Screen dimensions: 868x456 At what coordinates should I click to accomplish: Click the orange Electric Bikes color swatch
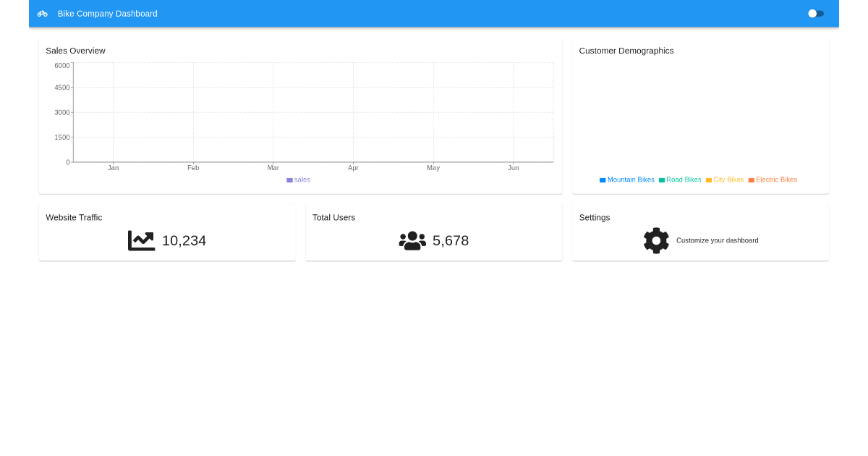pyautogui.click(x=752, y=180)
